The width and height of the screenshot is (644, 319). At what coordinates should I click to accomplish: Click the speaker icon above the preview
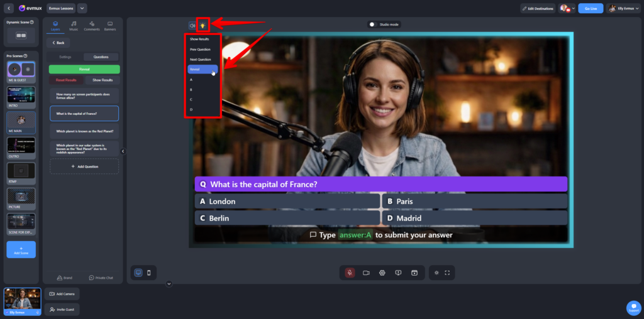[x=192, y=25]
